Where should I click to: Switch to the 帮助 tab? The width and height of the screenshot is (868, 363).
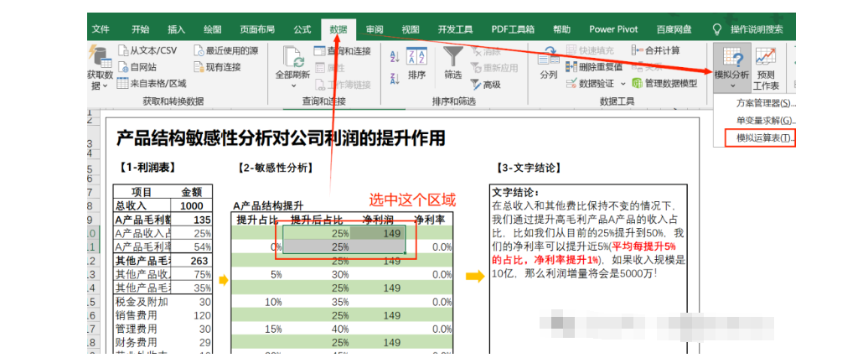point(562,29)
